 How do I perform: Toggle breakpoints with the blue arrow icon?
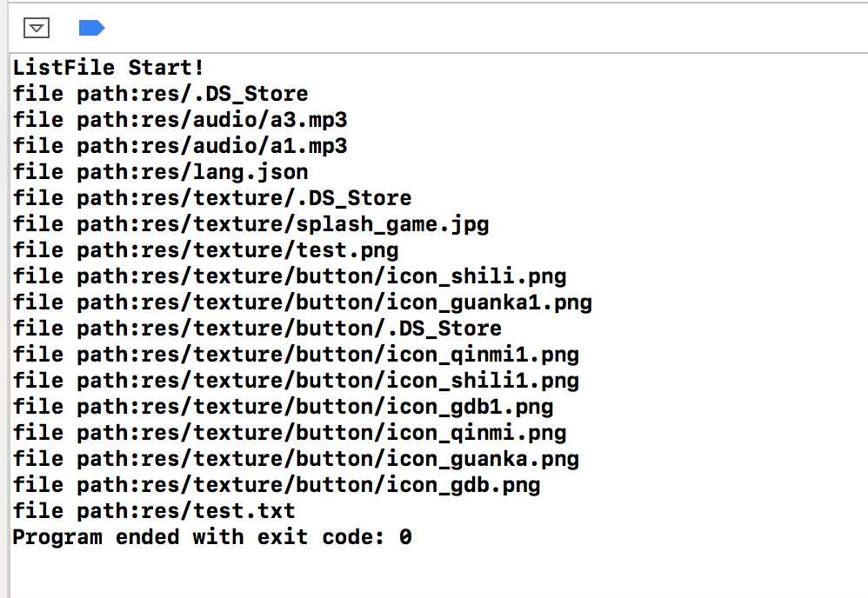pos(91,28)
